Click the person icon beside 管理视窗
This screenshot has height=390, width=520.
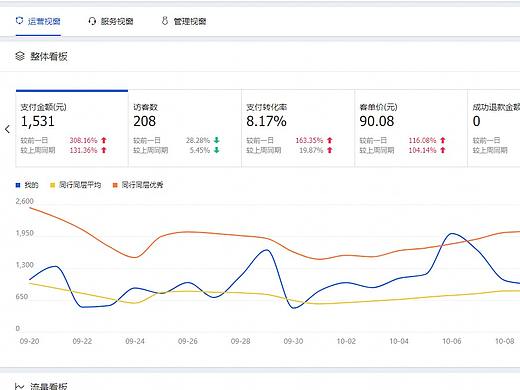[x=164, y=21]
